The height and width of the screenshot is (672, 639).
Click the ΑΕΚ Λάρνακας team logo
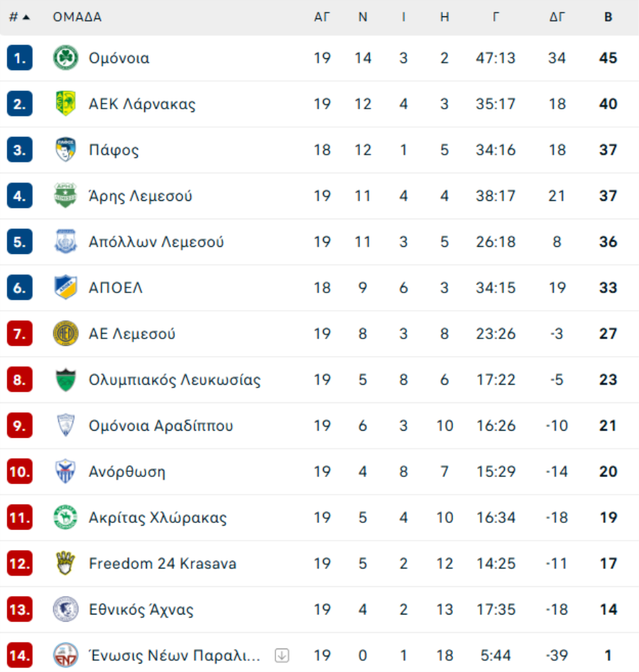[x=65, y=104]
